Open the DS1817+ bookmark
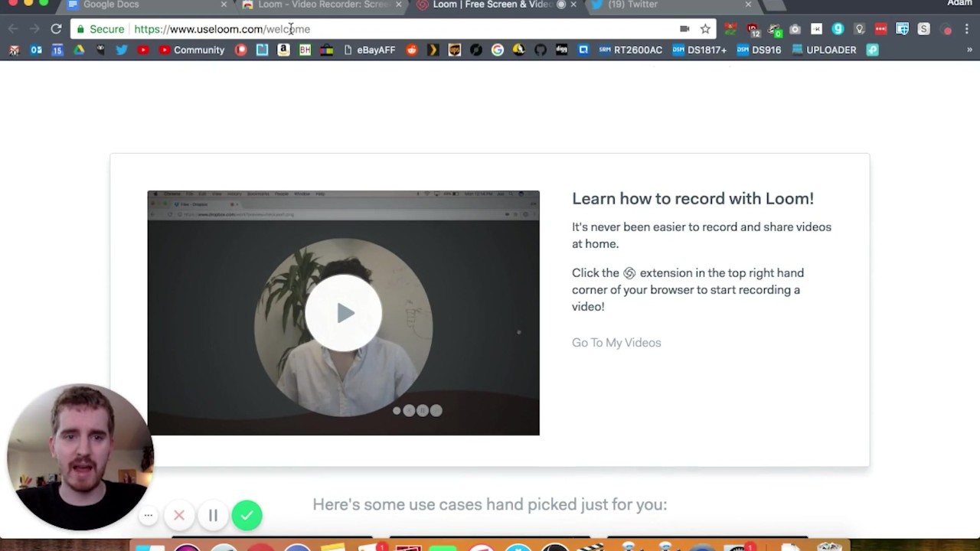 coord(699,50)
